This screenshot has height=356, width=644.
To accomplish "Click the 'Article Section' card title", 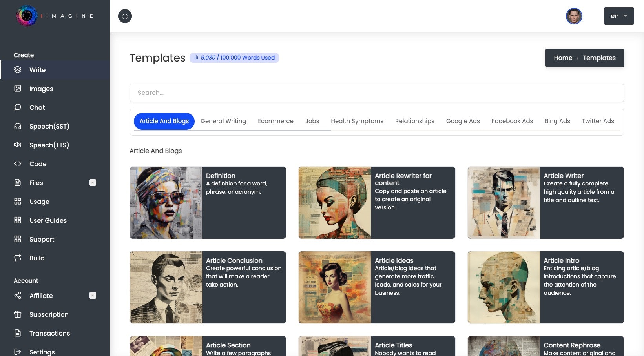I will pos(228,345).
